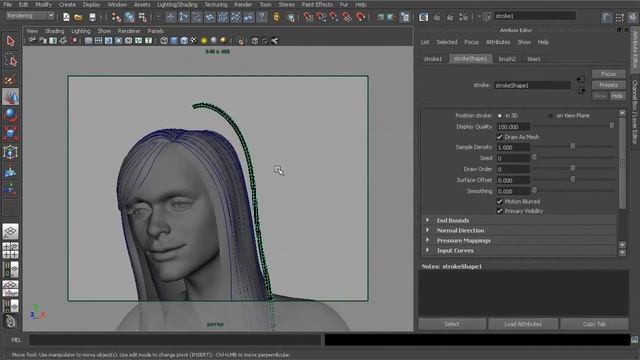Click the Select button at bottom
640x360 pixels.
click(452, 324)
